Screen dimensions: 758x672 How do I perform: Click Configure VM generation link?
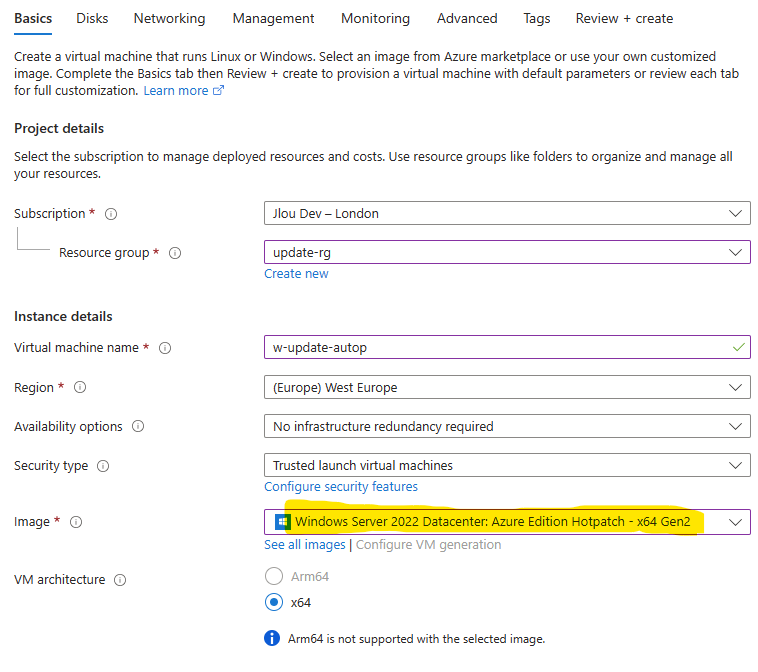click(x=428, y=545)
